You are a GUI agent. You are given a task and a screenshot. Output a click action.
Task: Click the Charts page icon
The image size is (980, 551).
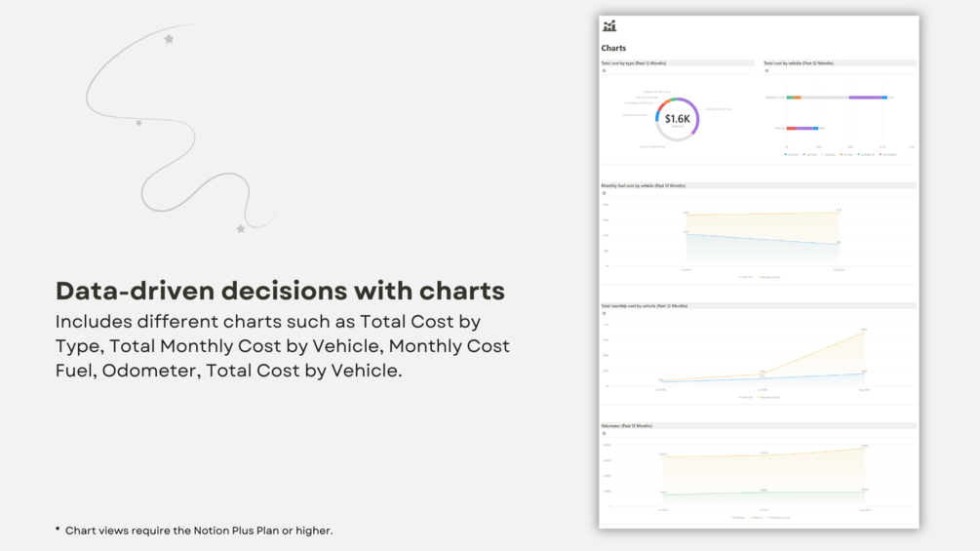point(609,26)
